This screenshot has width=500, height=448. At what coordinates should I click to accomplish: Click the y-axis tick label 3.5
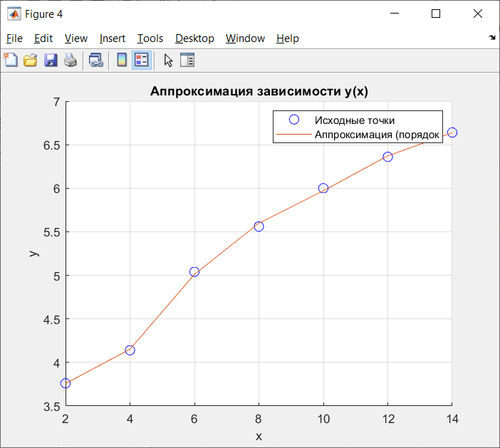(52, 406)
